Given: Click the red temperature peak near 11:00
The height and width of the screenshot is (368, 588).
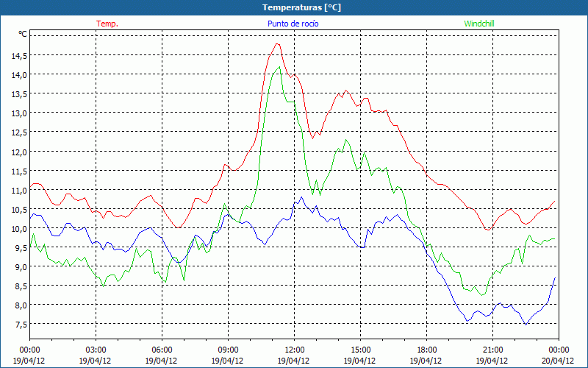Looking at the screenshot, I should (278, 44).
